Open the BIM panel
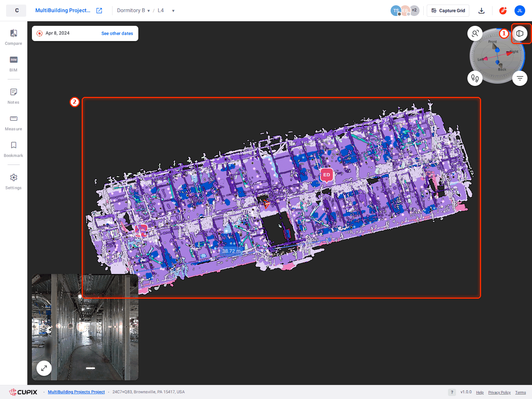 click(14, 64)
